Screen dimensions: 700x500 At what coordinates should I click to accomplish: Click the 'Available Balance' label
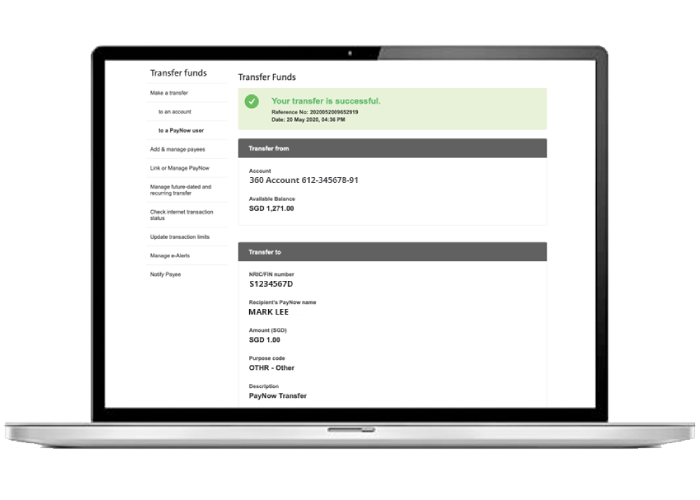[x=272, y=199]
